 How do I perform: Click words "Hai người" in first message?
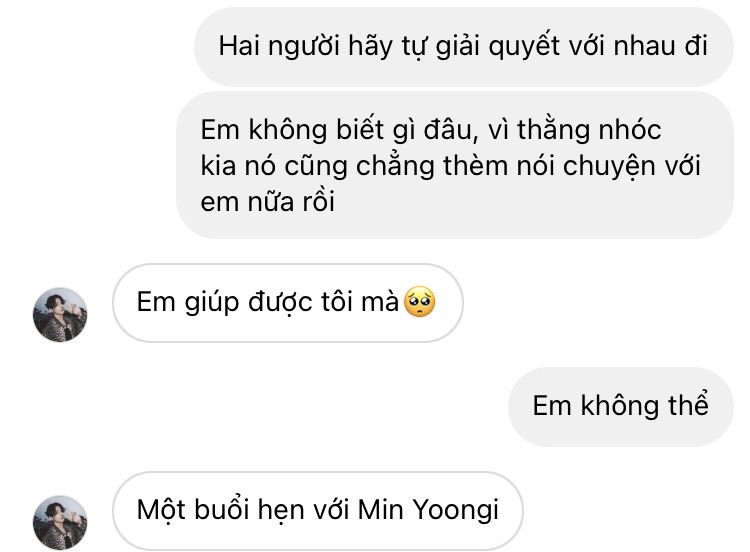pos(279,47)
